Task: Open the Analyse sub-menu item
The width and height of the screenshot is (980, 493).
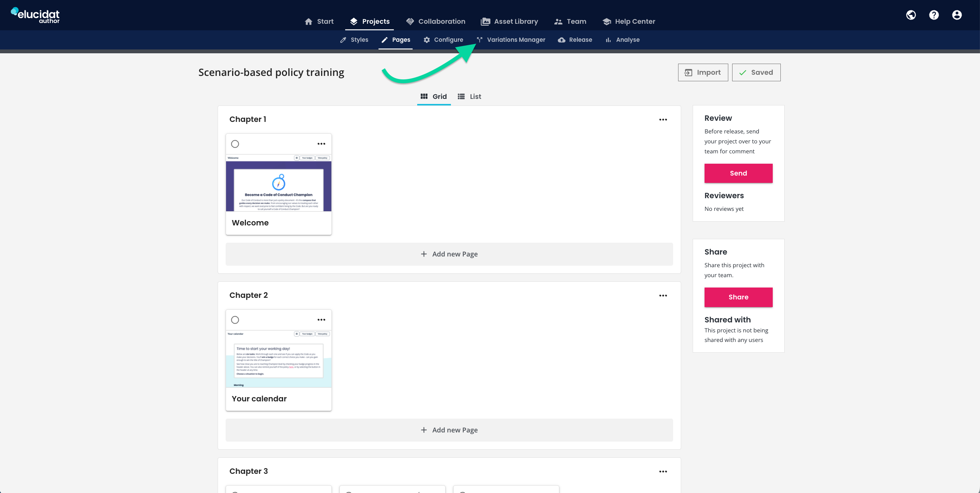Action: 623,40
